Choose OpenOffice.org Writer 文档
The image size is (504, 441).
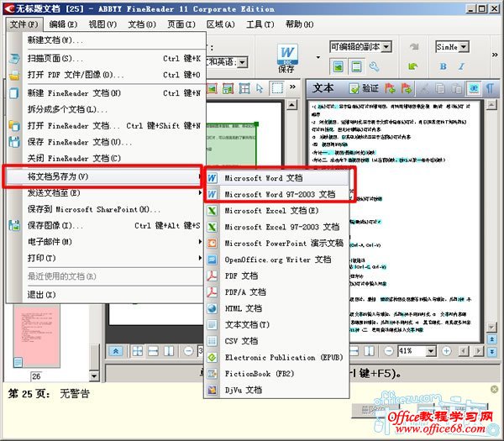(x=277, y=260)
